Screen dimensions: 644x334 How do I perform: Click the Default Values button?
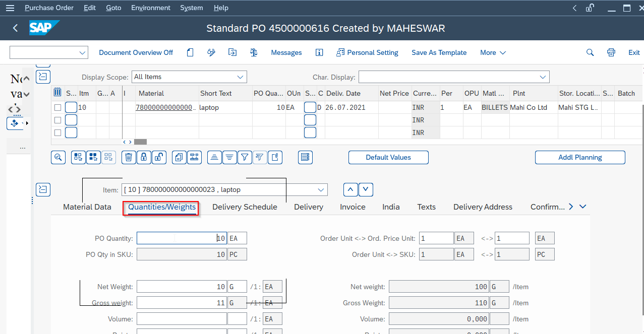pos(388,157)
